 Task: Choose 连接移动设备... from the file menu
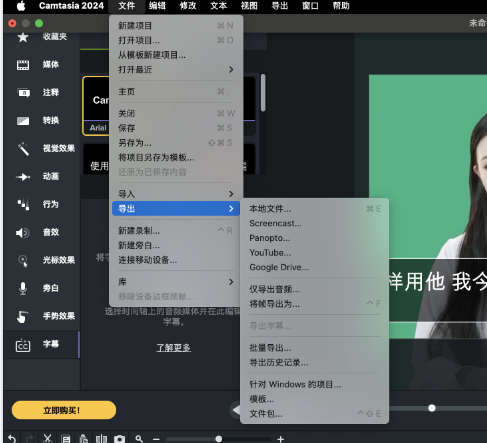176,260
